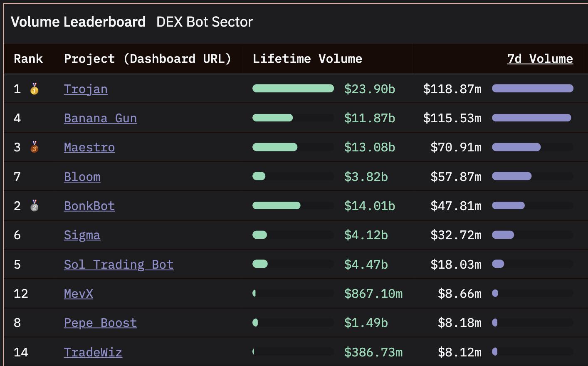Viewport: 588px width, 366px height.
Task: Click the $118.87m 7d volume value
Action: pos(452,89)
